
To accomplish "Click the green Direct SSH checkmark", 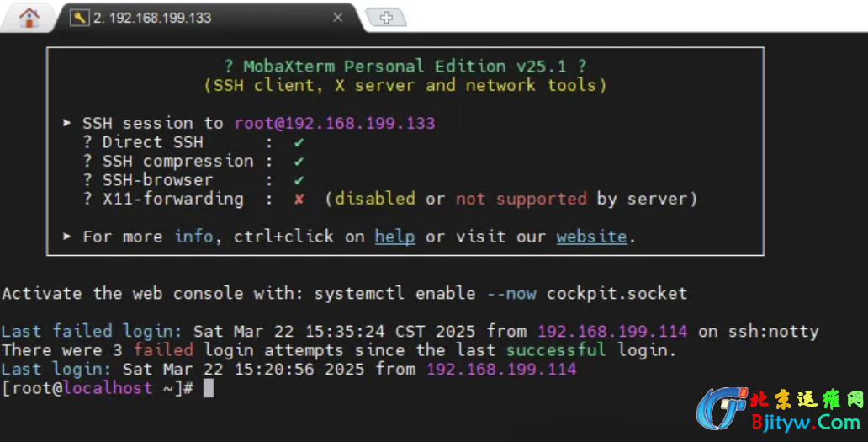I will pos(299,142).
